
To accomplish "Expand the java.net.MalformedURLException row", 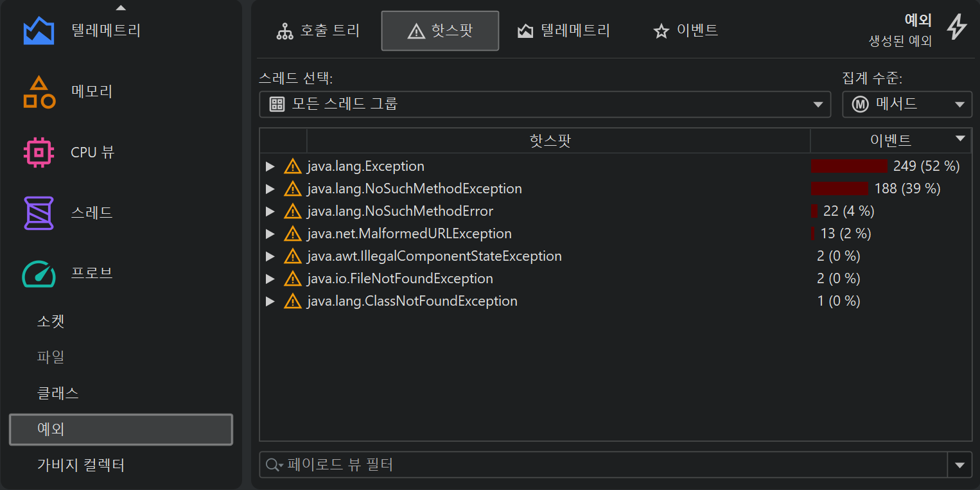I will click(x=270, y=234).
